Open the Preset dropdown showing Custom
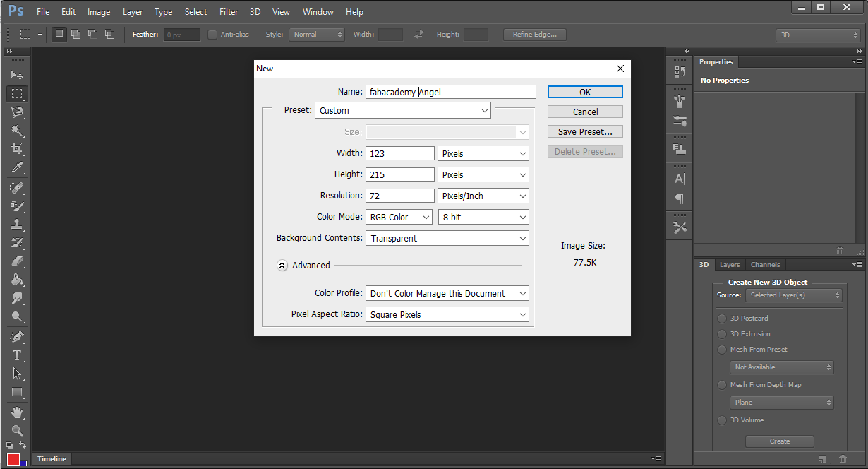This screenshot has height=469, width=868. tap(402, 111)
